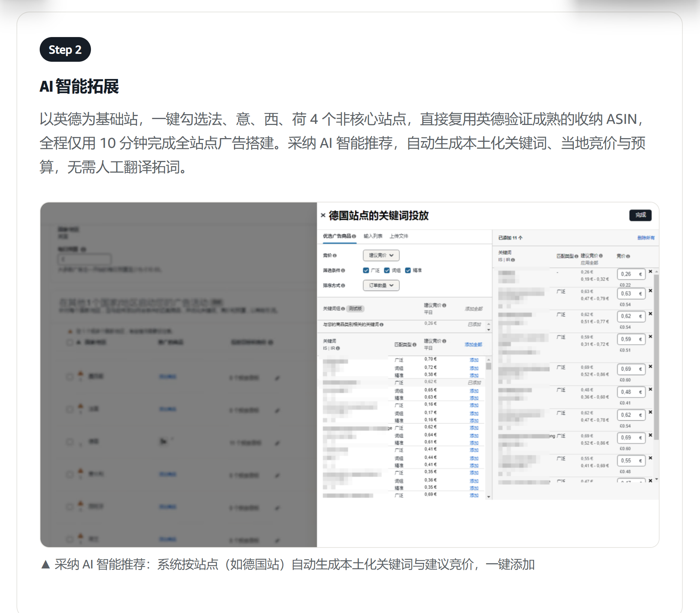Click the 已添加 11 个 counter text
This screenshot has width=700, height=613.
510,238
